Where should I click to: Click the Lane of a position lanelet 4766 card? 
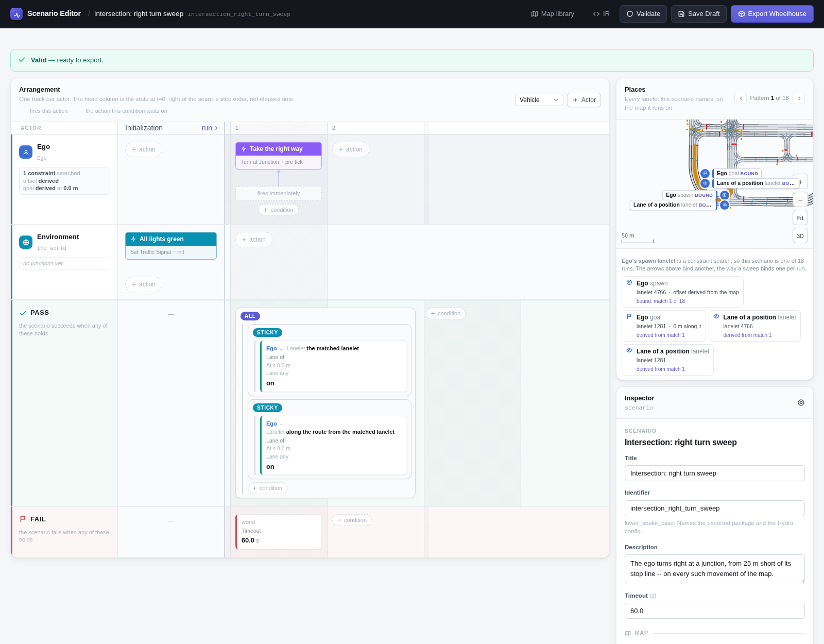[x=754, y=326]
